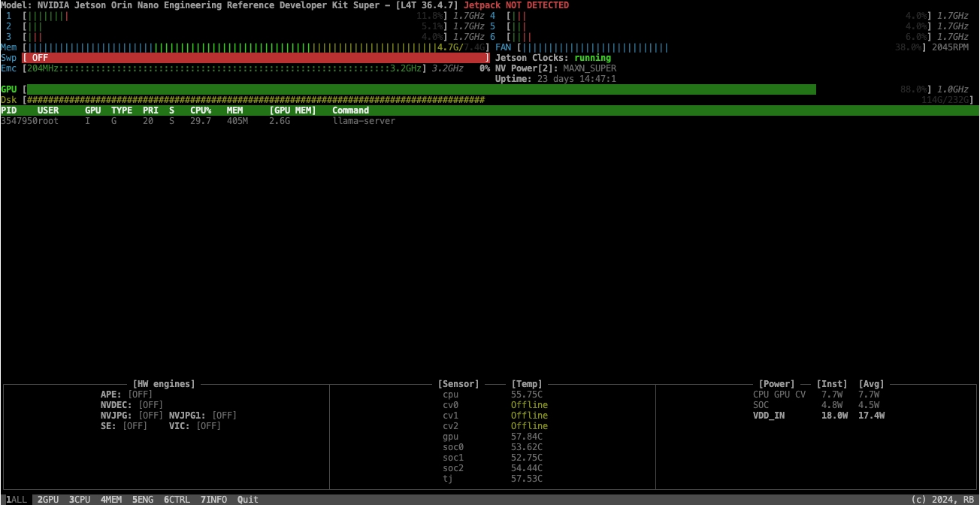Click the CPU core 1 usage bar
This screenshot has width=980, height=505.
(x=234, y=16)
